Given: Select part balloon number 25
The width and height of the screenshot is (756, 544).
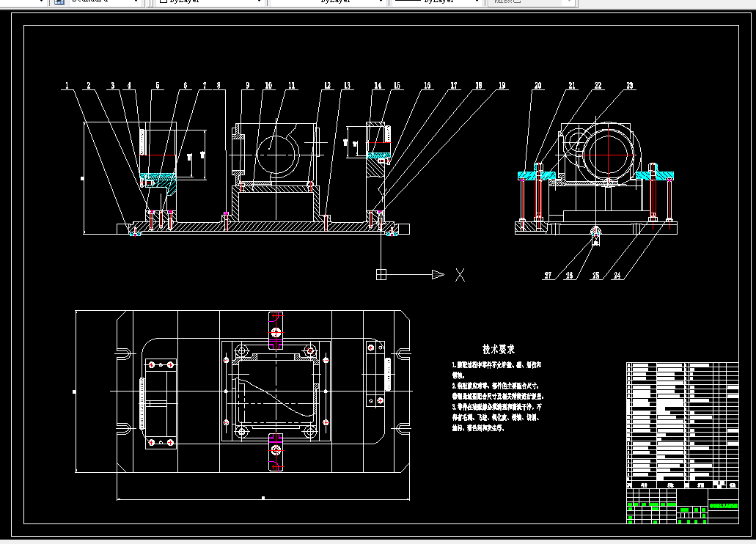Looking at the screenshot, I should coord(596,276).
